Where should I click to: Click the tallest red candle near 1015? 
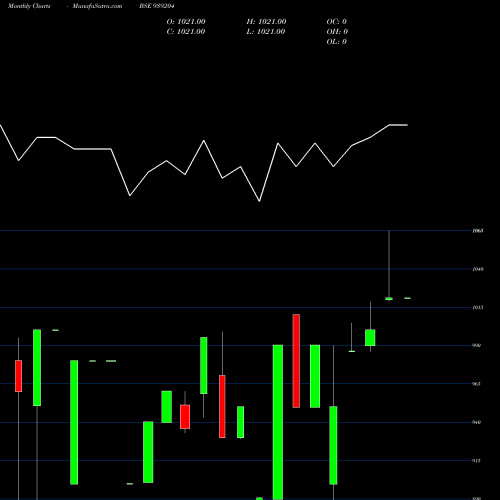296,361
